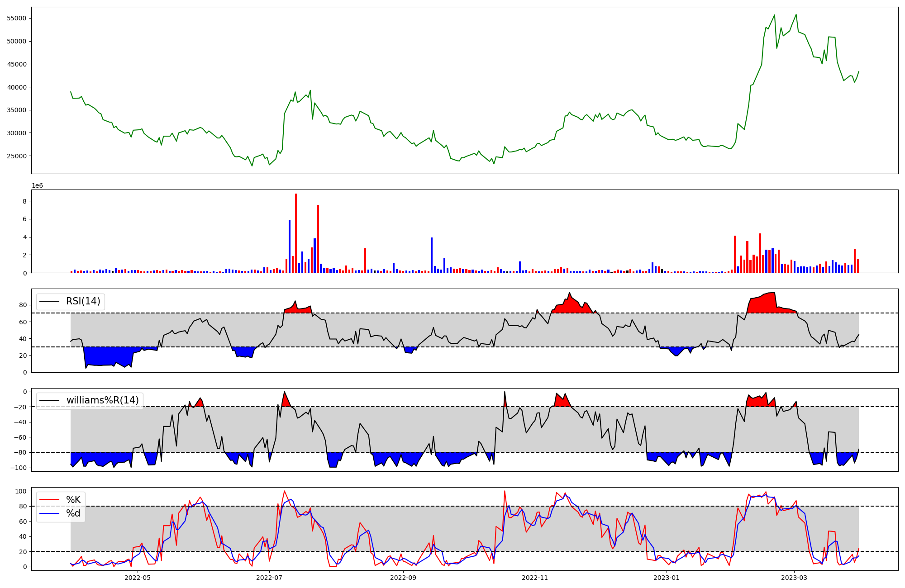
Task: Click the 2022-09 x-axis date label
Action: coord(403,578)
